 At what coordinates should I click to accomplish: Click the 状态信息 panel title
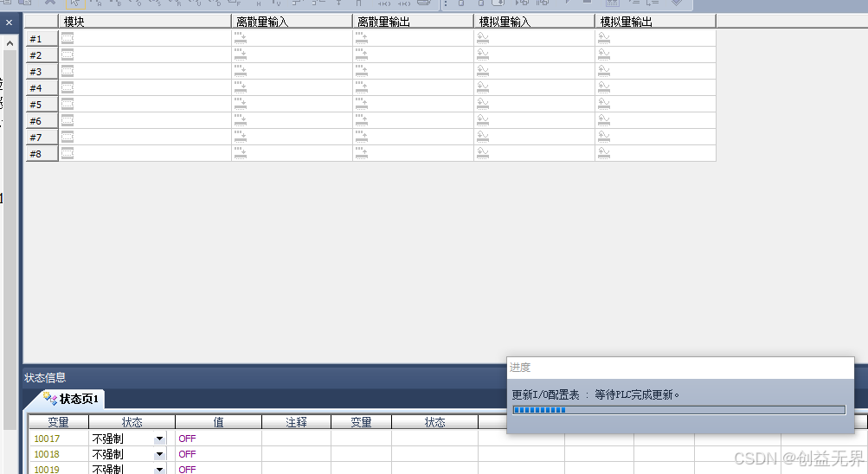pos(45,378)
